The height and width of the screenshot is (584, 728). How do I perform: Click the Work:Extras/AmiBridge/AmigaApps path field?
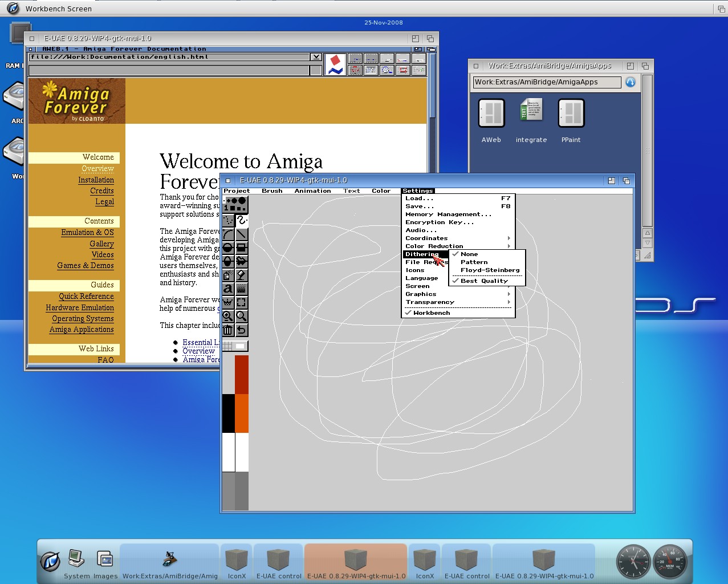[x=547, y=82]
